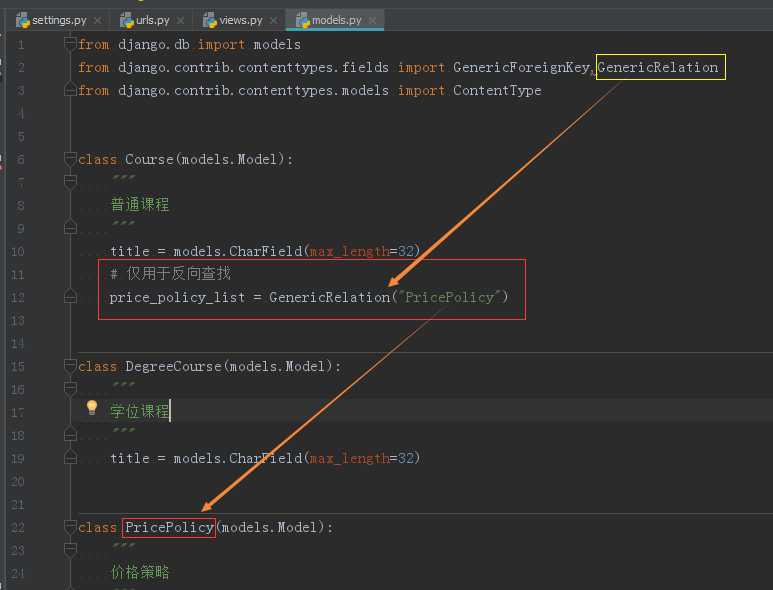Open the lightbulb intention actions on line 17
The height and width of the screenshot is (590, 773).
pos(92,408)
